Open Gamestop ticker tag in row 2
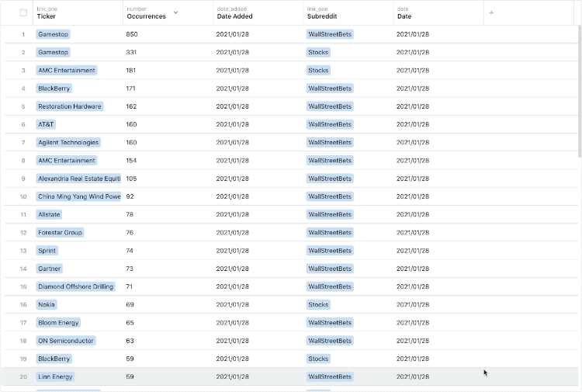Screen dimensions: 582x392 [53, 52]
